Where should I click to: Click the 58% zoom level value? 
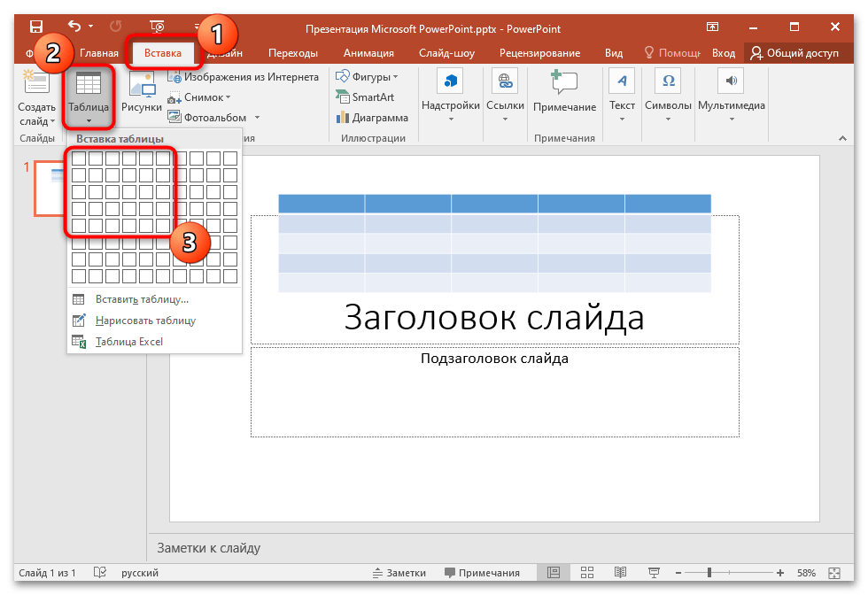[x=806, y=573]
